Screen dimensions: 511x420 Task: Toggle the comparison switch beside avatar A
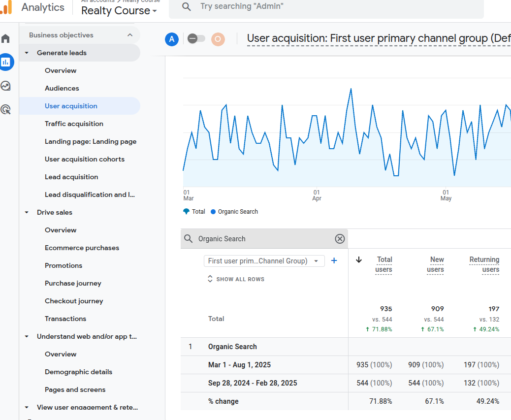(x=196, y=38)
